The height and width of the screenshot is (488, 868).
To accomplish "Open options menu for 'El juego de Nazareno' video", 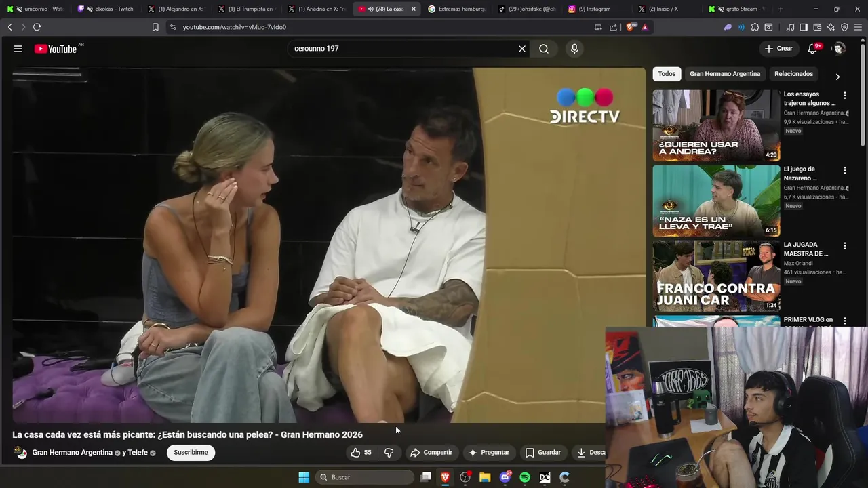I will (x=844, y=171).
